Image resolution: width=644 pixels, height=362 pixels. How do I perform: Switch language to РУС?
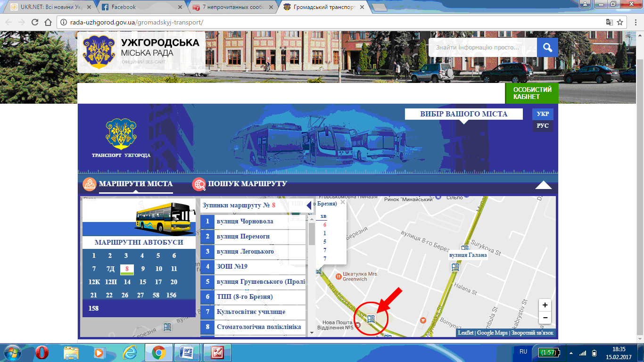click(543, 126)
